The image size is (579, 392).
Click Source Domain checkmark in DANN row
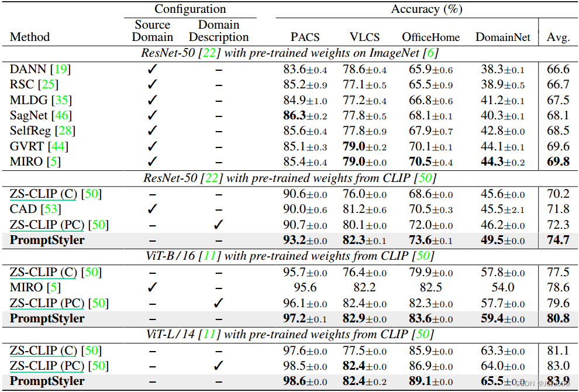[x=152, y=69]
